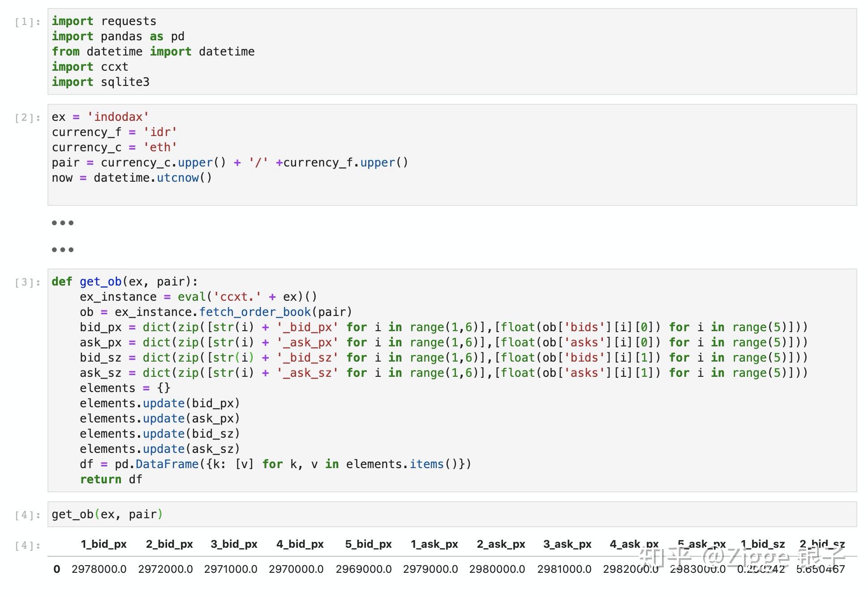The width and height of the screenshot is (868, 597).
Task: Place cursor in get_ob(ex, pair) cell
Action: [107, 514]
